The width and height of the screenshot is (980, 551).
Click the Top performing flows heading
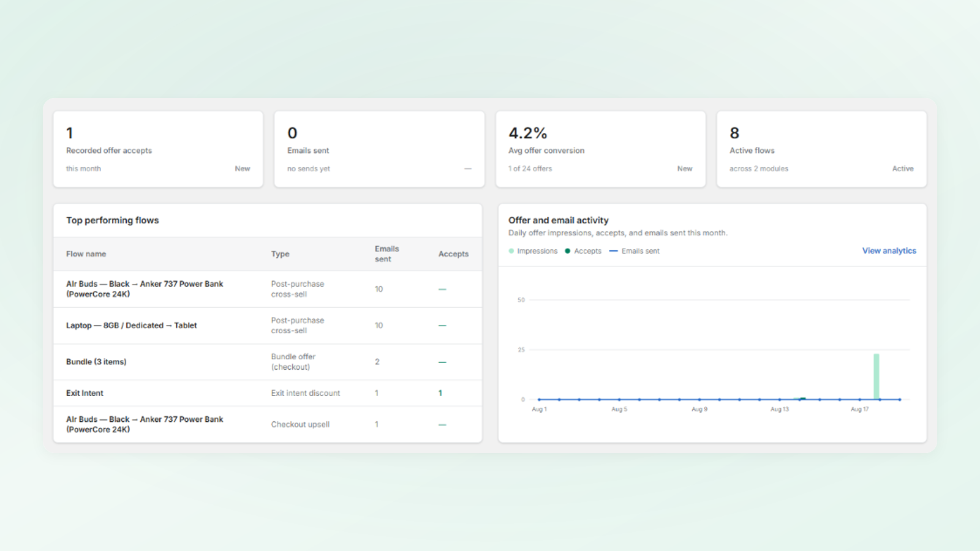click(x=113, y=220)
